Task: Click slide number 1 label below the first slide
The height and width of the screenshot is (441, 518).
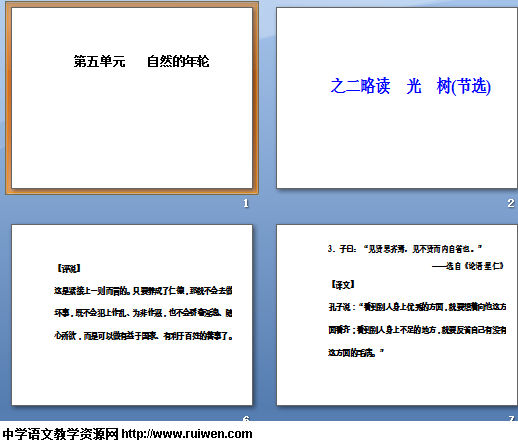Action: [246, 203]
